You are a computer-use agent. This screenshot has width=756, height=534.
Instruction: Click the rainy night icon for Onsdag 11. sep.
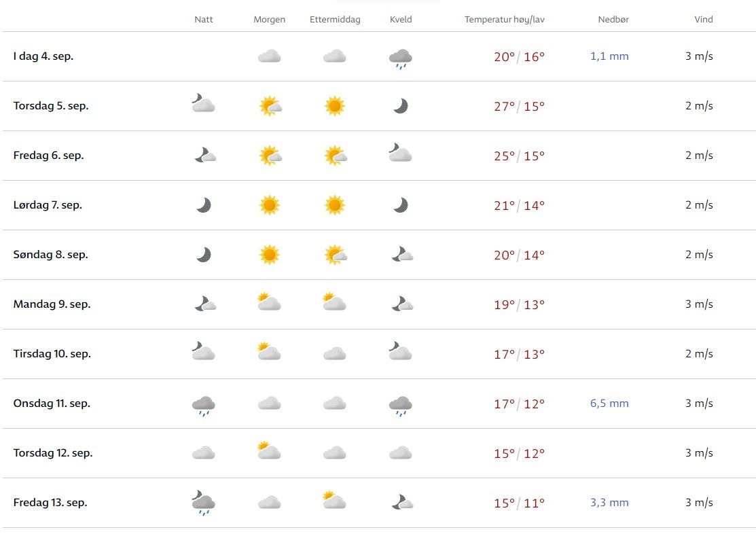pyautogui.click(x=203, y=406)
